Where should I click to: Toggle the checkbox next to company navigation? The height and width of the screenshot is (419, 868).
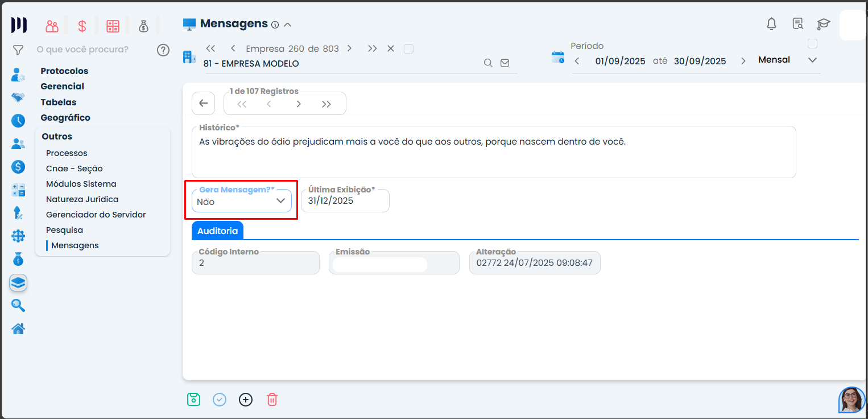point(408,49)
